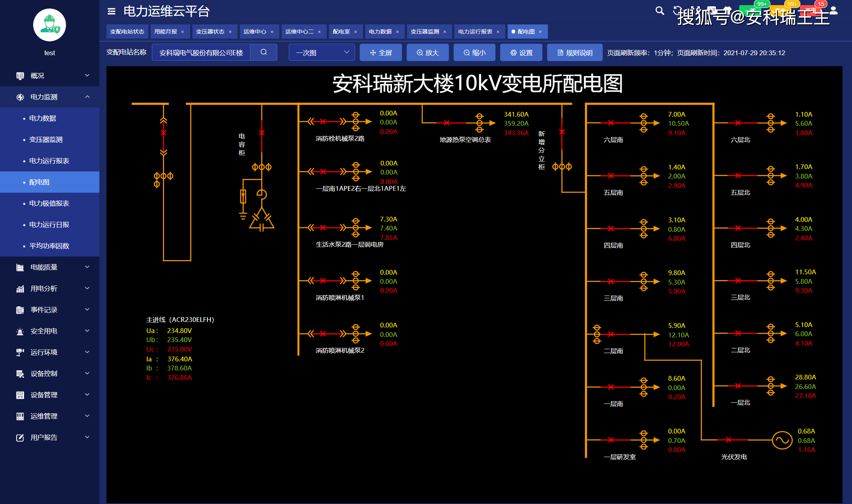This screenshot has height=504, width=852.
Task: Open 电力运行报表 in the sidebar
Action: [50, 161]
